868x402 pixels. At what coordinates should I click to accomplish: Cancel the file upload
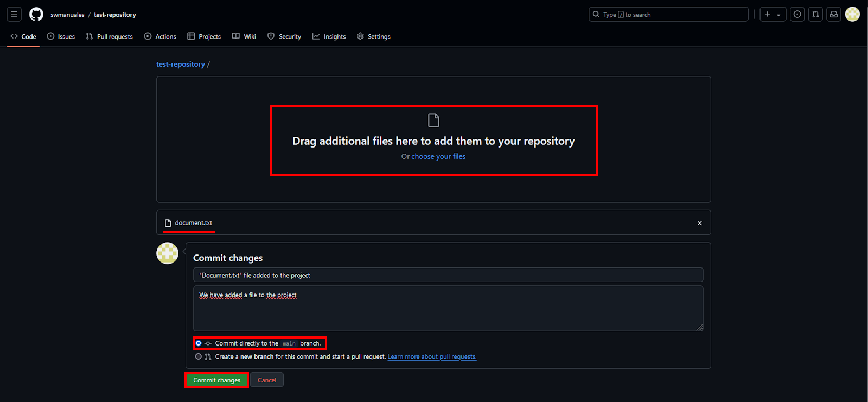click(x=266, y=380)
